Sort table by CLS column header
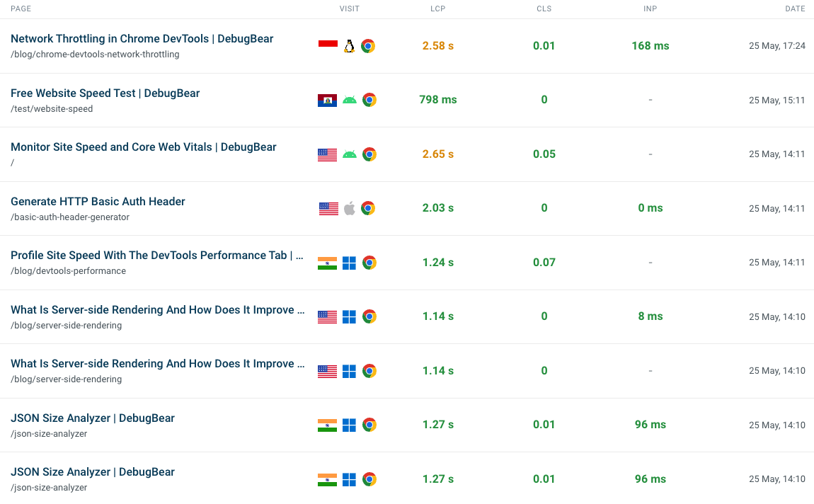Screen dimensions: 814x504 (544, 8)
